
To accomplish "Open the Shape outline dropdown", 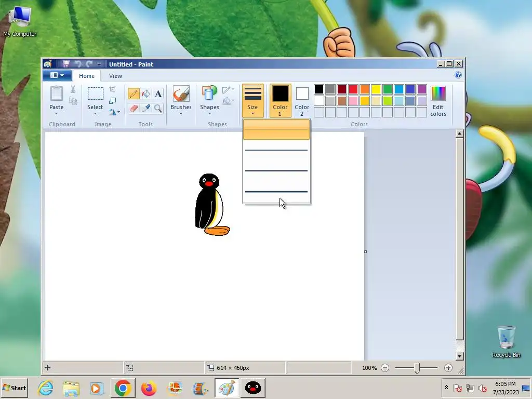I will (x=228, y=89).
